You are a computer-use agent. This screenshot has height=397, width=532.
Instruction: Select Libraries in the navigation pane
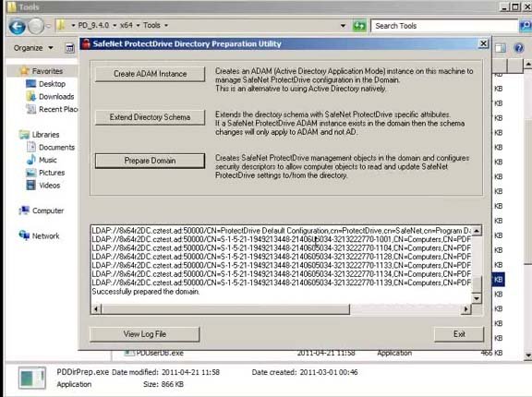pos(45,135)
